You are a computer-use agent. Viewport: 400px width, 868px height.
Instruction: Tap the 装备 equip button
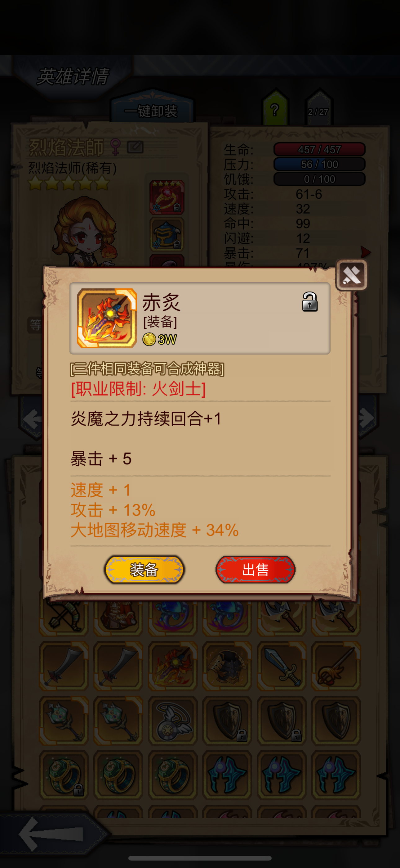click(144, 570)
